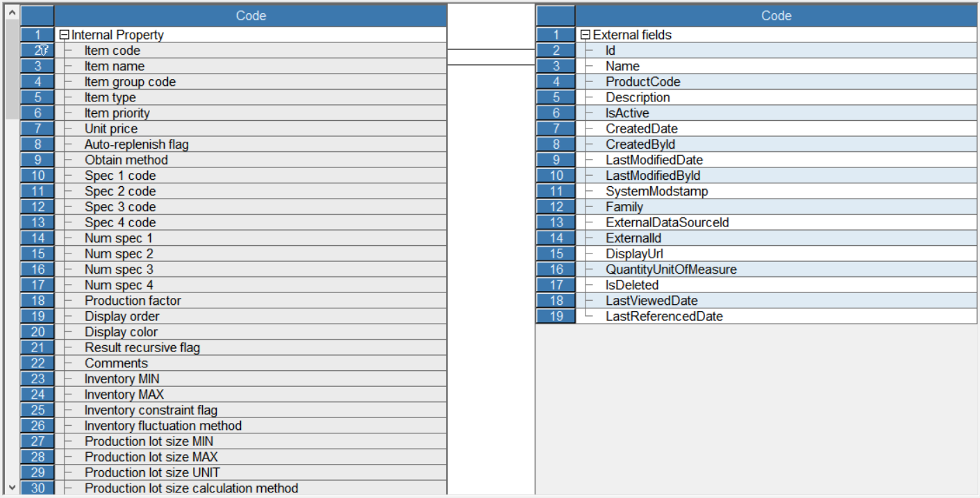Select the LastModifiedDate external field

654,160
